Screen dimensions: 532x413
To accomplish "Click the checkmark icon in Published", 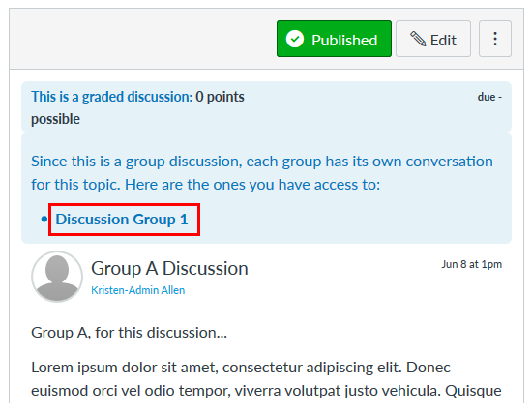I will [x=294, y=39].
